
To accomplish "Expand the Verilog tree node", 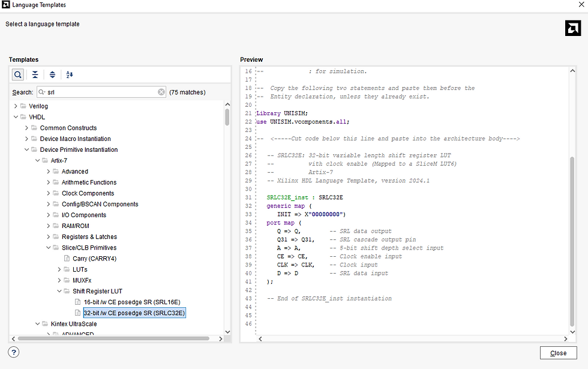I will pos(16,106).
